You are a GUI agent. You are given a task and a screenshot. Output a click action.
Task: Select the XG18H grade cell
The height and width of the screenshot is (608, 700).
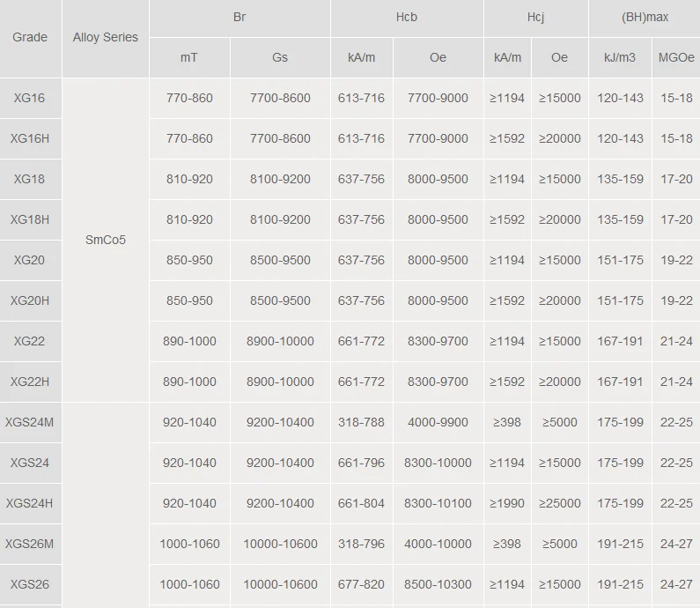pos(30,219)
